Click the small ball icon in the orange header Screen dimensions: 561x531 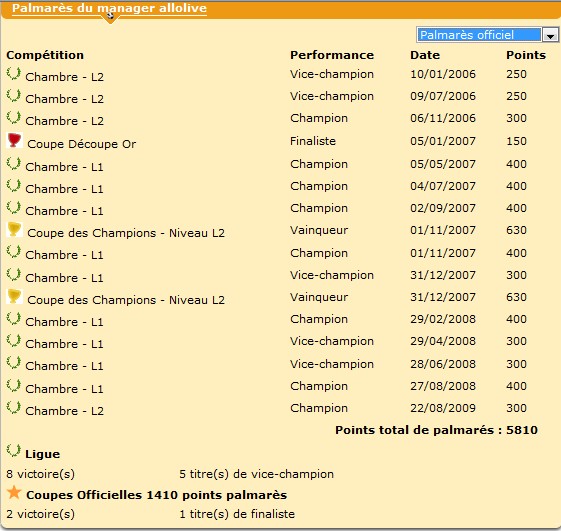[110, 15]
